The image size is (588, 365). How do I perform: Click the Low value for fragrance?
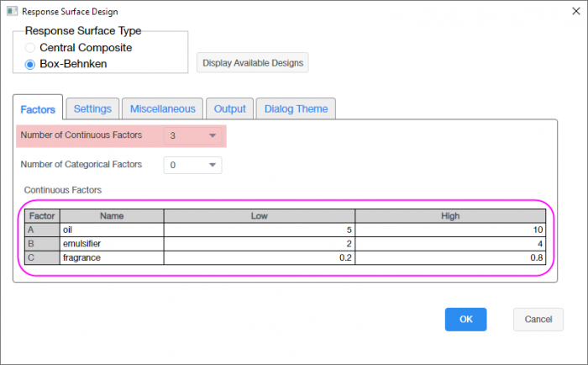pyautogui.click(x=259, y=258)
